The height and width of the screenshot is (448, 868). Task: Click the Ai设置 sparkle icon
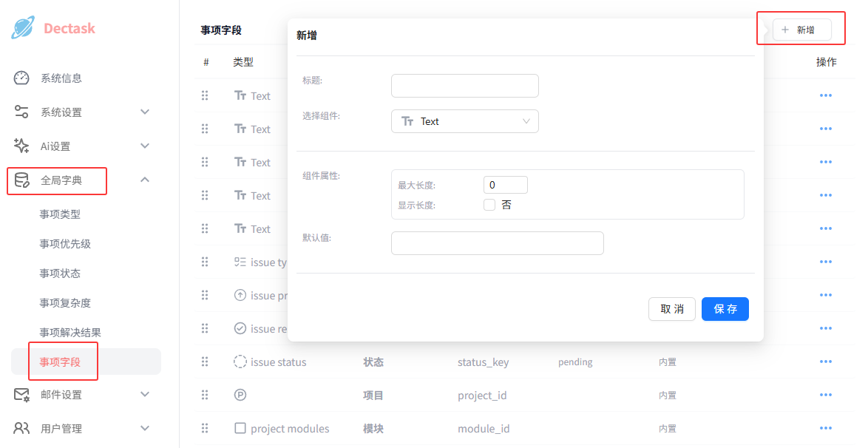point(21,146)
